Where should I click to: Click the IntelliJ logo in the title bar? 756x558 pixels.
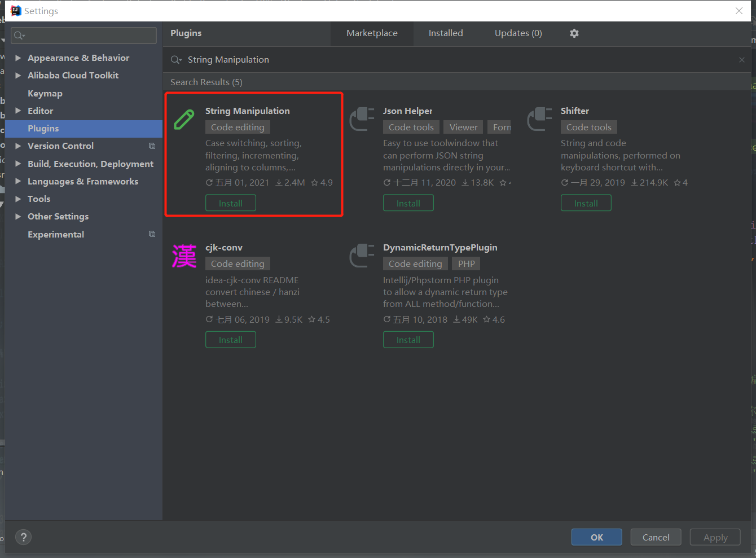16,11
